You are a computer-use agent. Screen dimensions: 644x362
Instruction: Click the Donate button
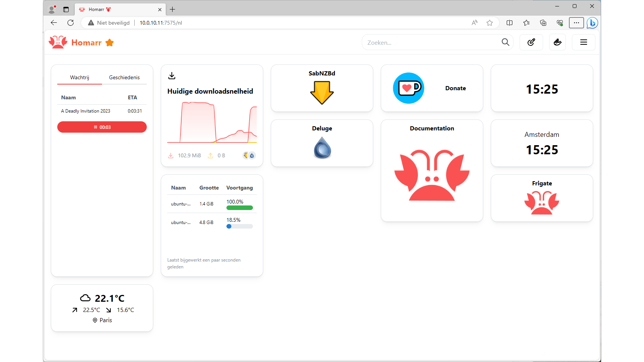(x=432, y=88)
